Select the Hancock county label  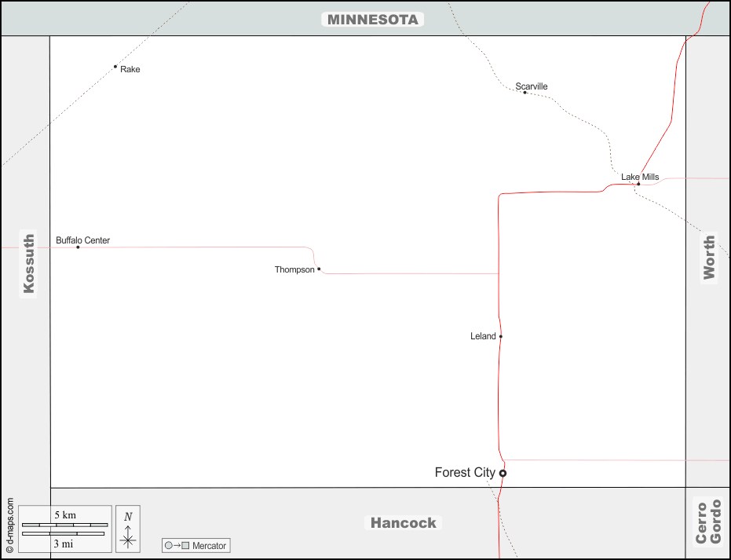point(403,523)
